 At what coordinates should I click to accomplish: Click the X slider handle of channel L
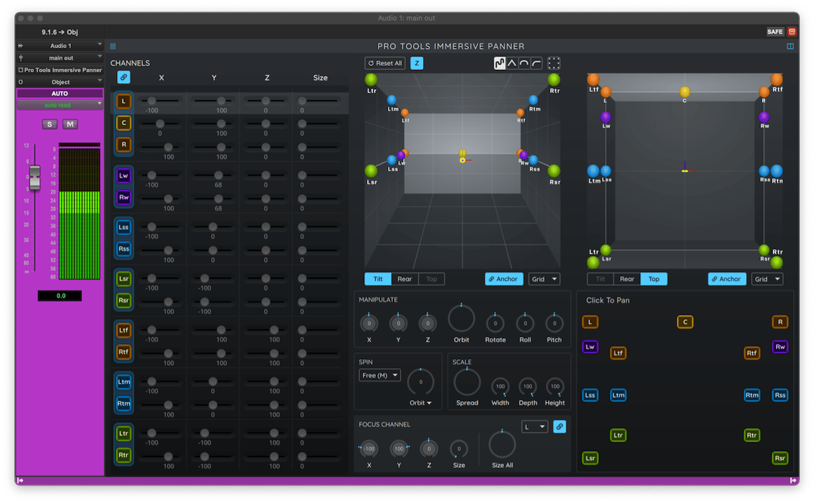coord(151,101)
